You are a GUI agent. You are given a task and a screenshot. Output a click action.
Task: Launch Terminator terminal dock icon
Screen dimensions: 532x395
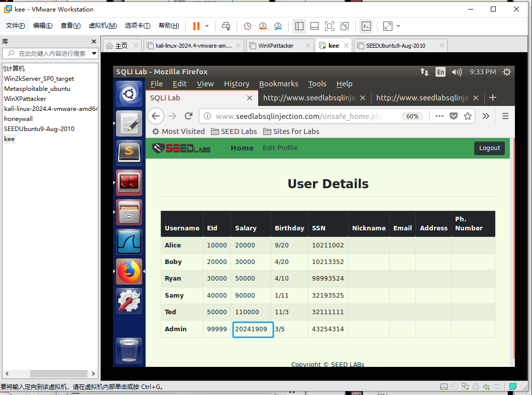(129, 183)
